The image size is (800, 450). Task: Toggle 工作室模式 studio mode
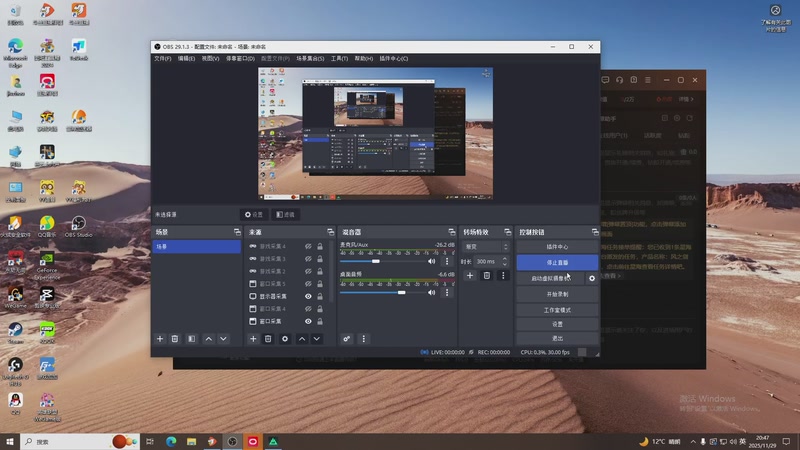[x=557, y=310]
